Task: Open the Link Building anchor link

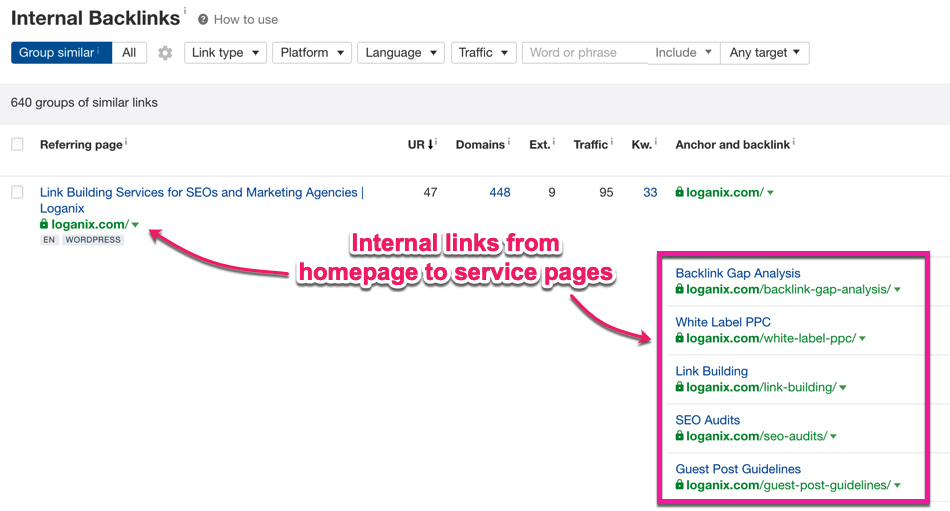Action: tap(711, 371)
